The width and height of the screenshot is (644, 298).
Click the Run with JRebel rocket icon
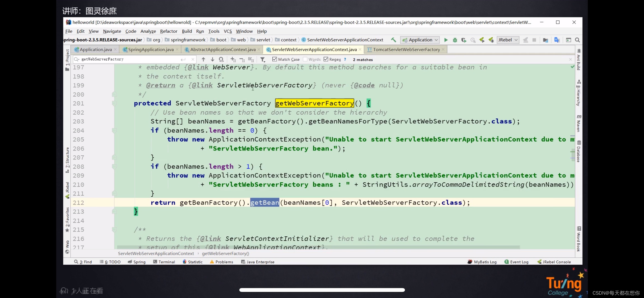(x=482, y=40)
